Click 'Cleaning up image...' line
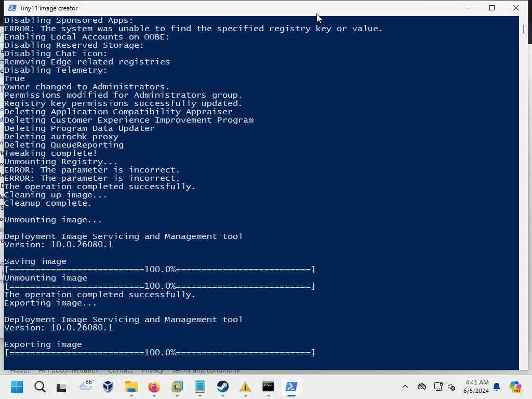Screen dimensions: 532x399 (56, 195)
